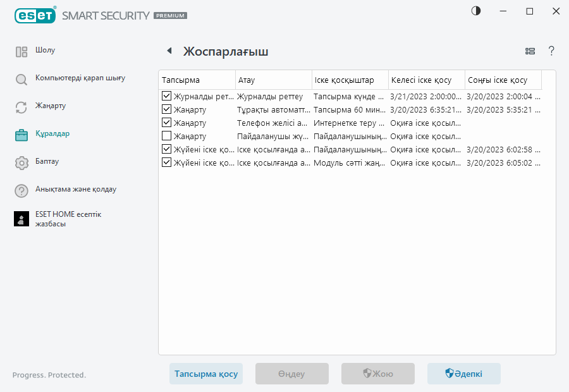Click the connected devices icon near top right

click(x=530, y=51)
